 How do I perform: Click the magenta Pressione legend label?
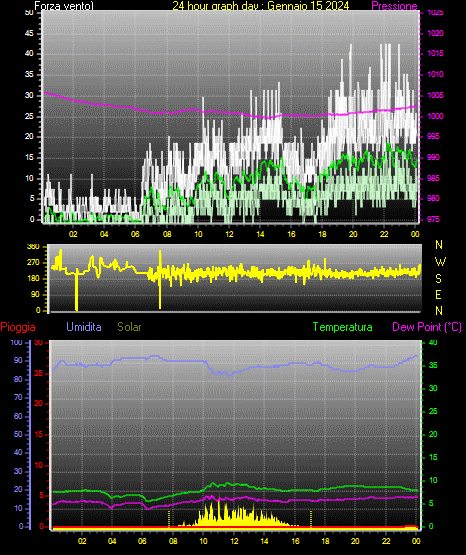point(394,6)
